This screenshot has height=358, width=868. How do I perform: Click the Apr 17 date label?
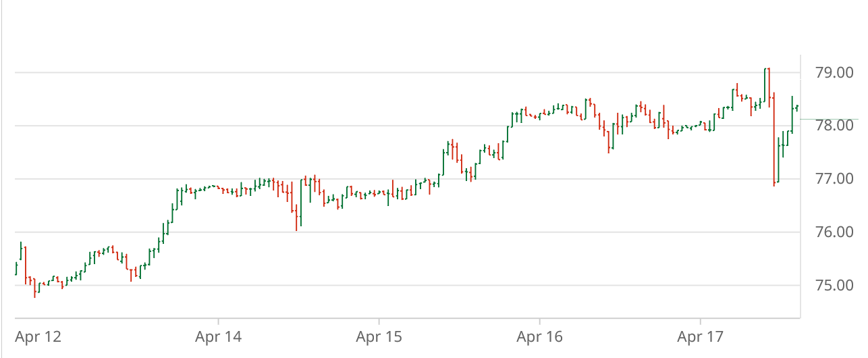[x=700, y=336]
